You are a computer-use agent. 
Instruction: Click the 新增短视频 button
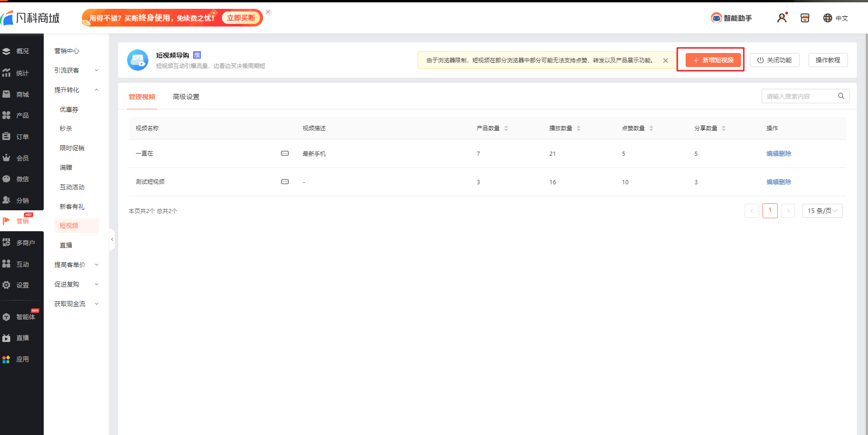pos(713,60)
